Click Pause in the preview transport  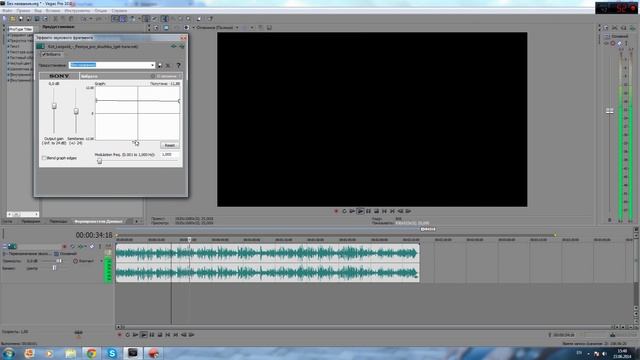point(368,211)
